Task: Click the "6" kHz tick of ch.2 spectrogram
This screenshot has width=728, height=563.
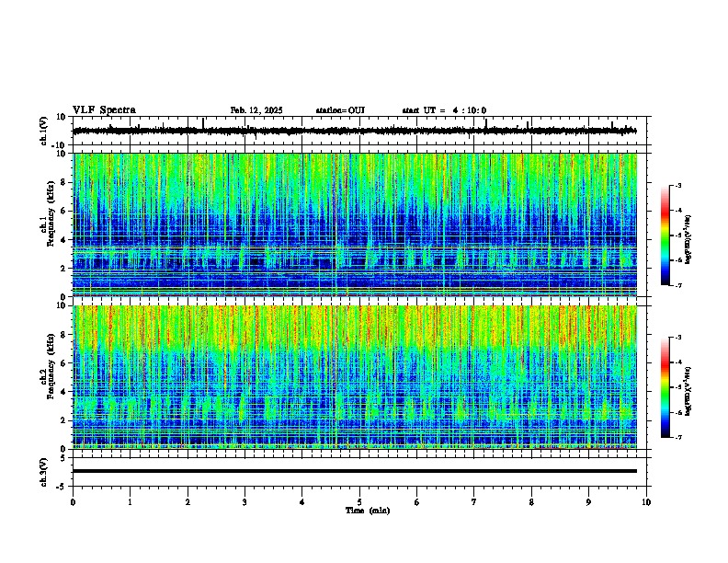Action: coord(64,363)
